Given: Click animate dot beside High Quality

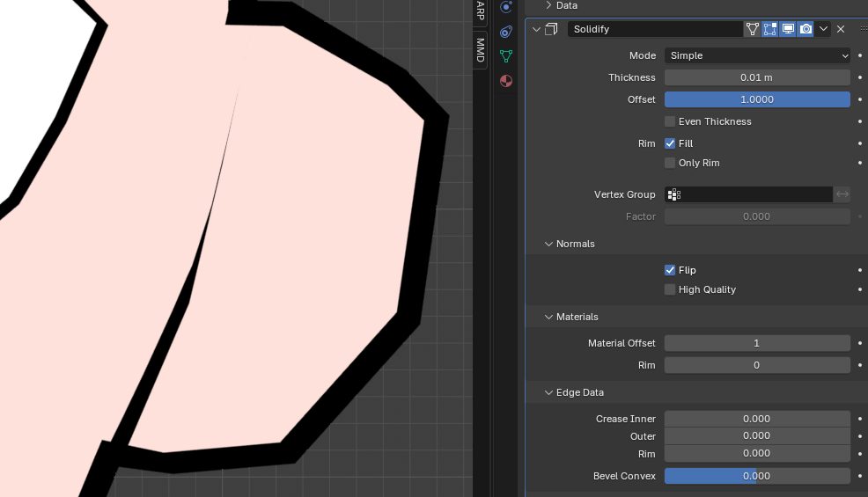Looking at the screenshot, I should tap(860, 289).
